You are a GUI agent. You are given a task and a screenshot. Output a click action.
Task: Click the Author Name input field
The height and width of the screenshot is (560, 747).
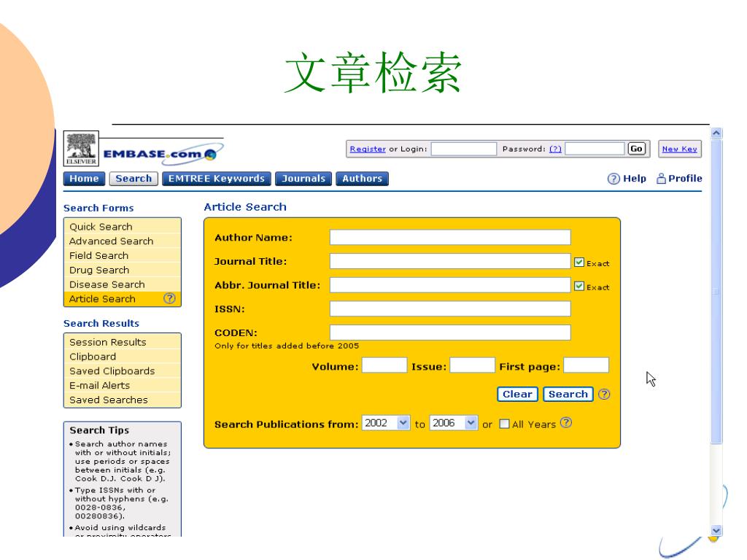[450, 237]
